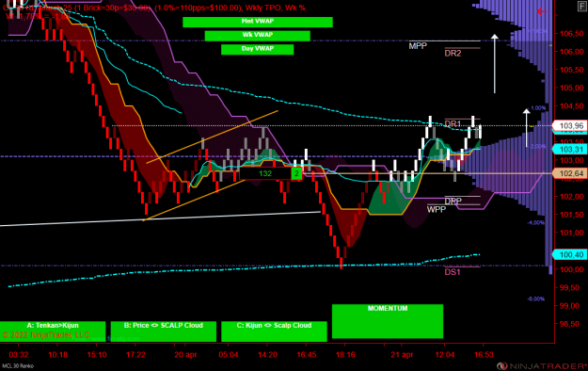The width and height of the screenshot is (588, 371).
Task: Click the 18:16 time axis label
Action: tap(345, 355)
